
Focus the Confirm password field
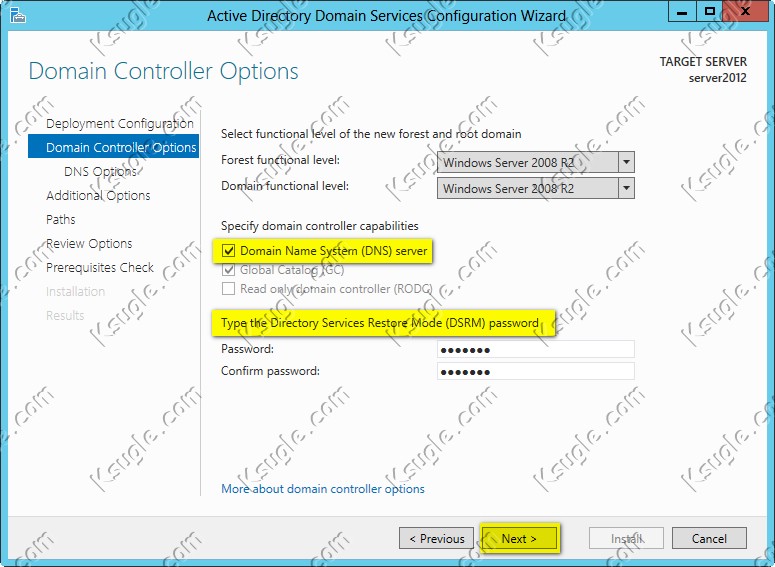coord(536,371)
